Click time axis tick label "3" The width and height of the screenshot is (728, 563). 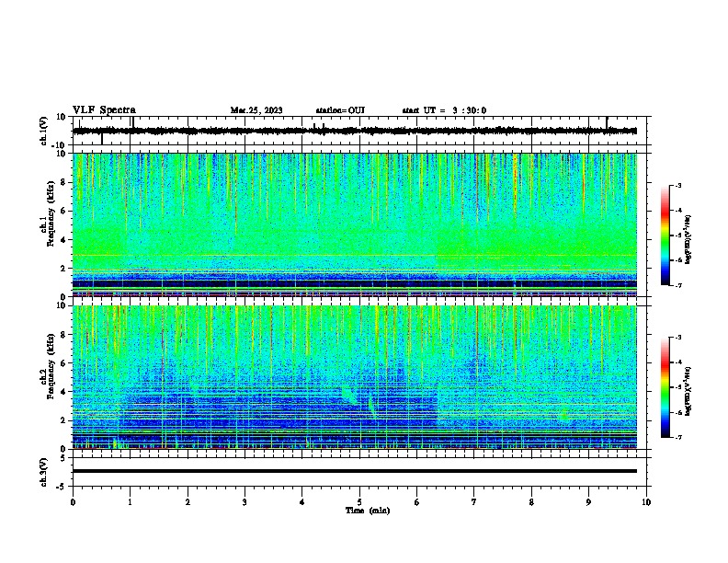[x=245, y=502]
